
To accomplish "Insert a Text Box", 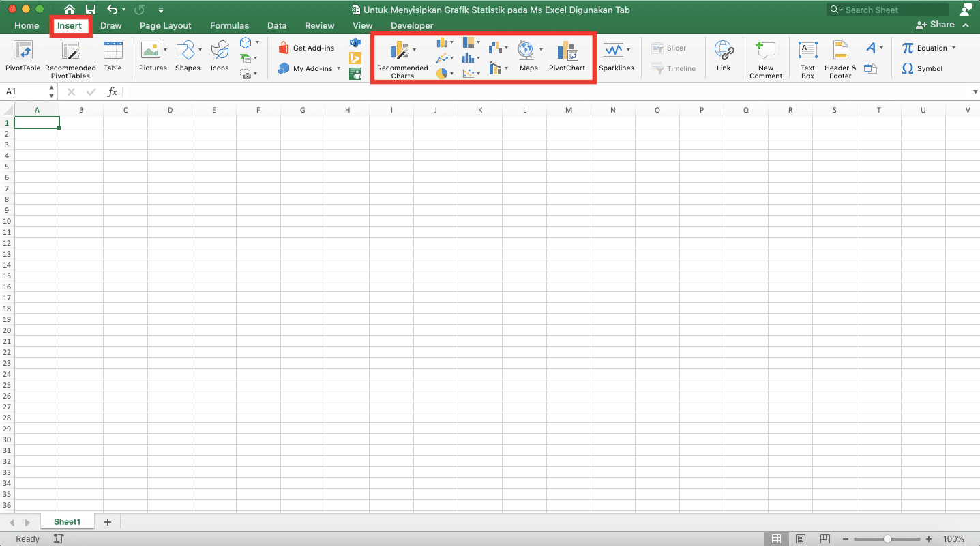I will click(807, 60).
